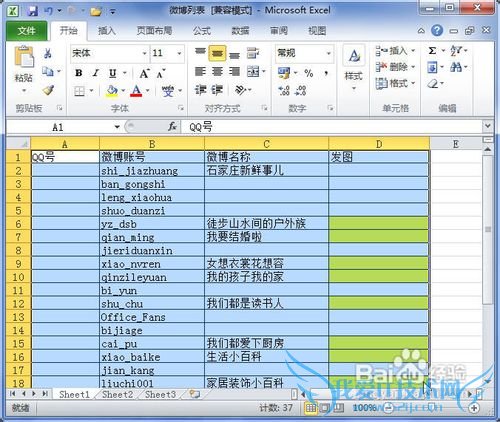Minimize the ribbon with caret icon

[x=421, y=31]
